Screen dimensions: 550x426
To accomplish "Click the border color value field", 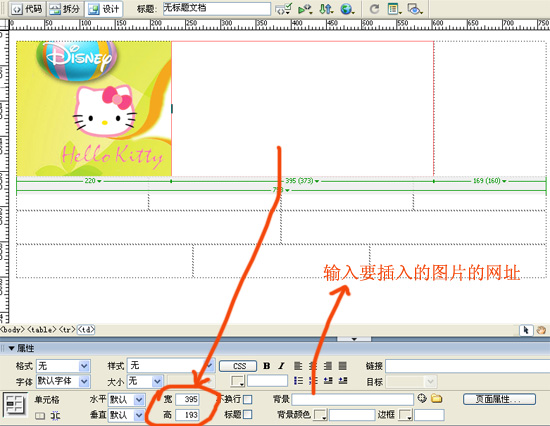I will click(x=429, y=415).
